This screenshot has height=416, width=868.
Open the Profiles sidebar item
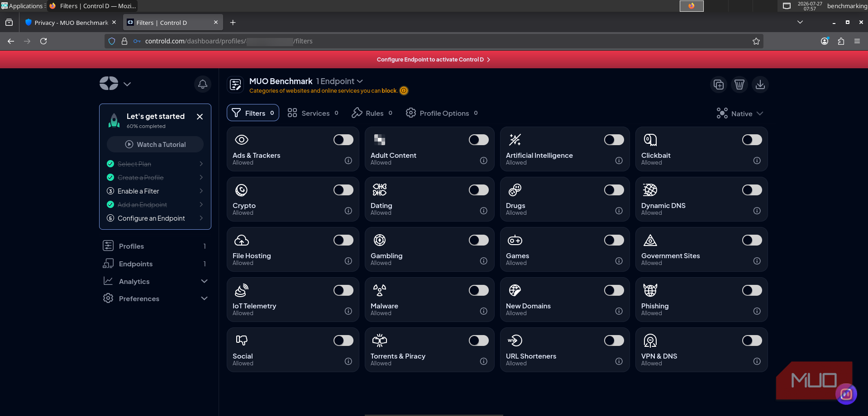point(155,246)
